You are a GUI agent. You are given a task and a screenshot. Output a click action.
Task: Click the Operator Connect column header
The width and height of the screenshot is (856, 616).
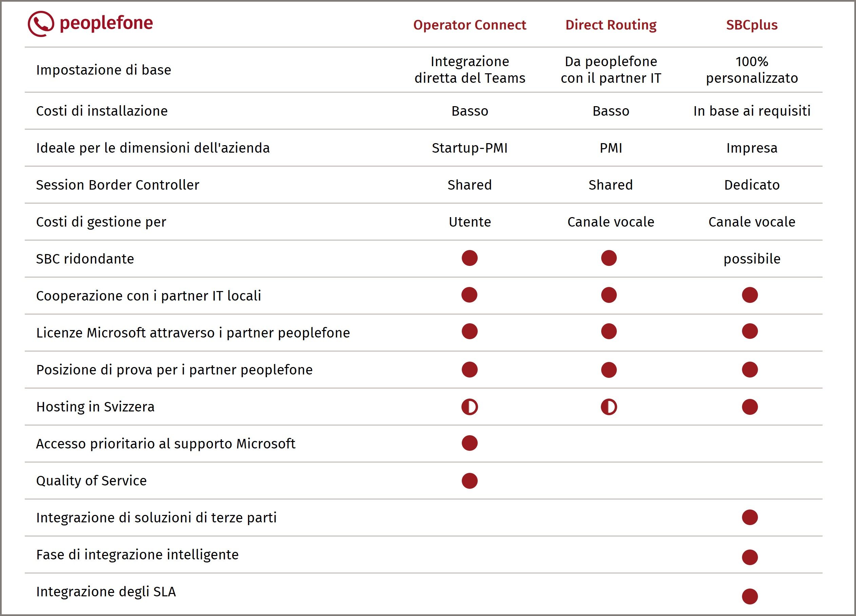[x=470, y=25]
